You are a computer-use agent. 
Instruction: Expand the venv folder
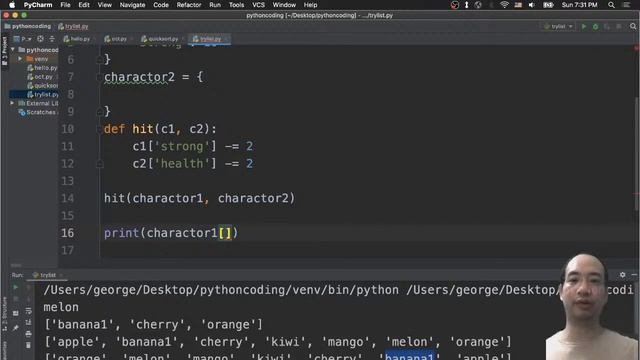20,59
